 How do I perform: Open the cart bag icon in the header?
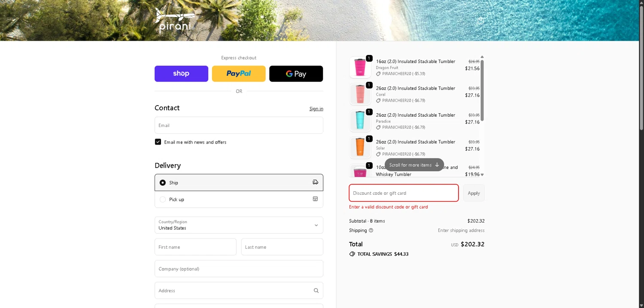481,20
